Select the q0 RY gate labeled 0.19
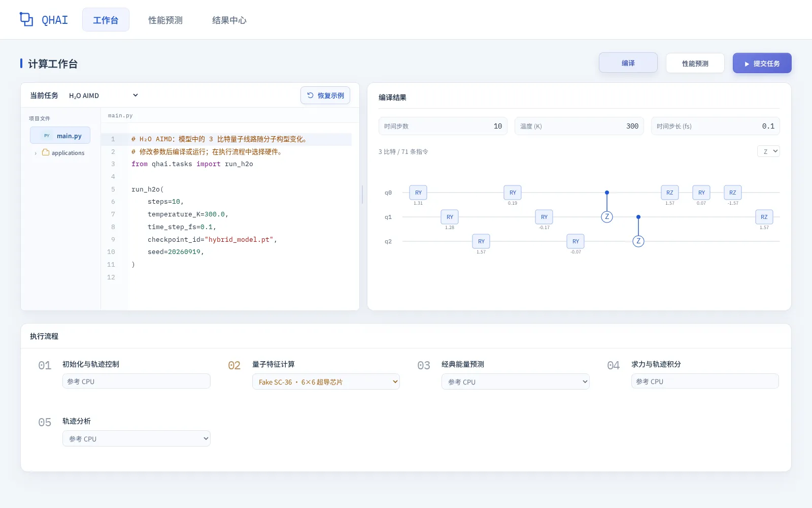 coord(513,193)
